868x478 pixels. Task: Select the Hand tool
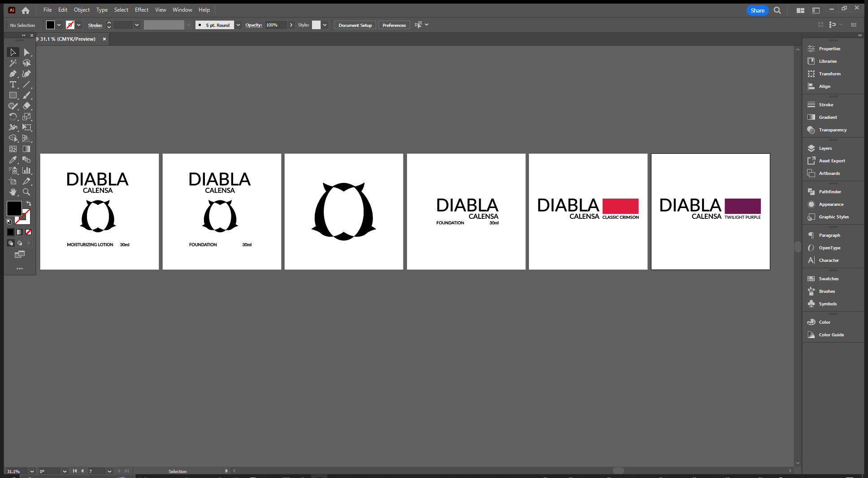(13, 192)
